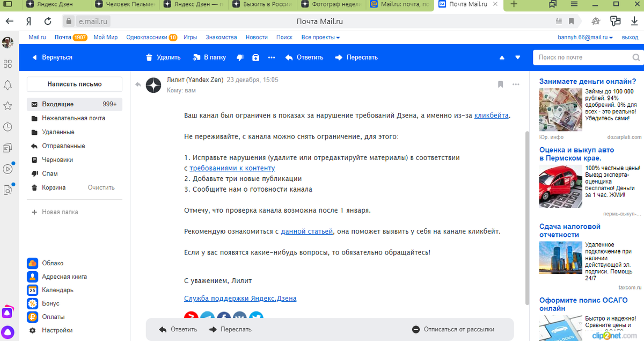Open browser sidebar video play icon
The image size is (644, 341).
point(8,169)
